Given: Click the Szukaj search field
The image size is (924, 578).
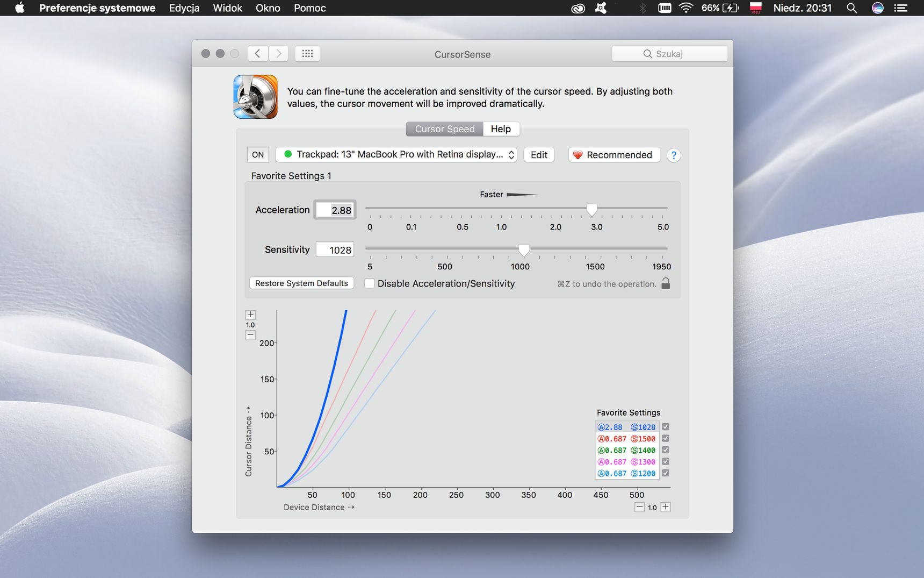Looking at the screenshot, I should pos(670,54).
